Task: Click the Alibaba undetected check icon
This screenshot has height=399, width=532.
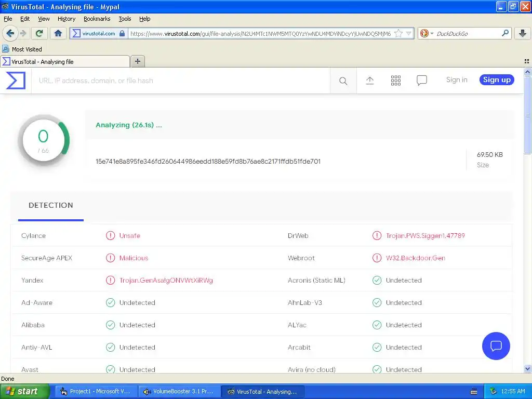Action: (x=110, y=325)
